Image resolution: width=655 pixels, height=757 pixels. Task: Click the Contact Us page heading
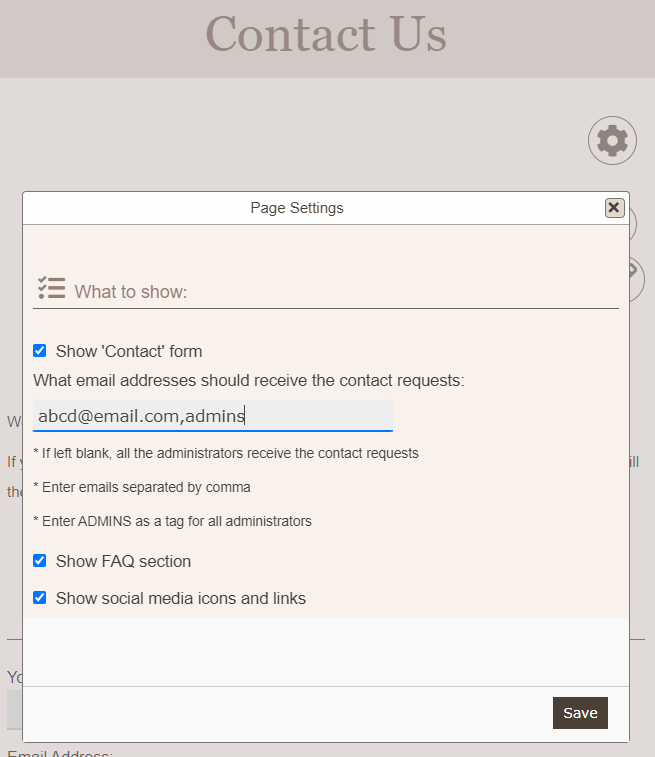(326, 34)
